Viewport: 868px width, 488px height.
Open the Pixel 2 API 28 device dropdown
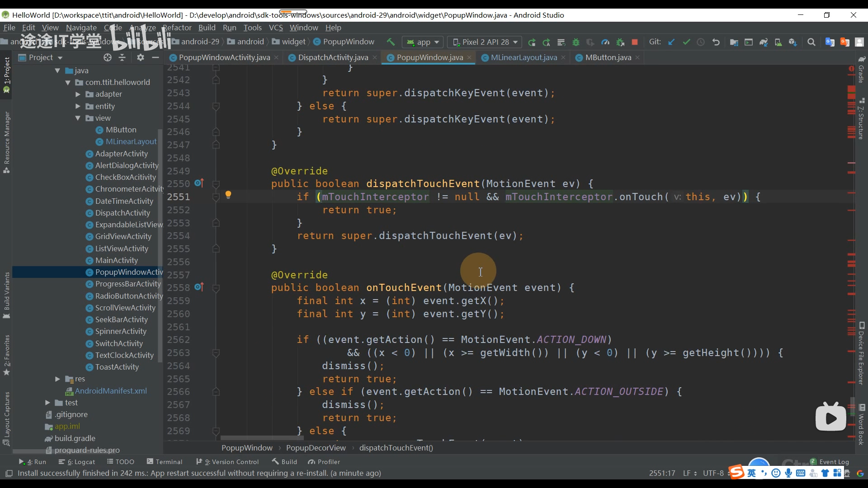click(485, 42)
